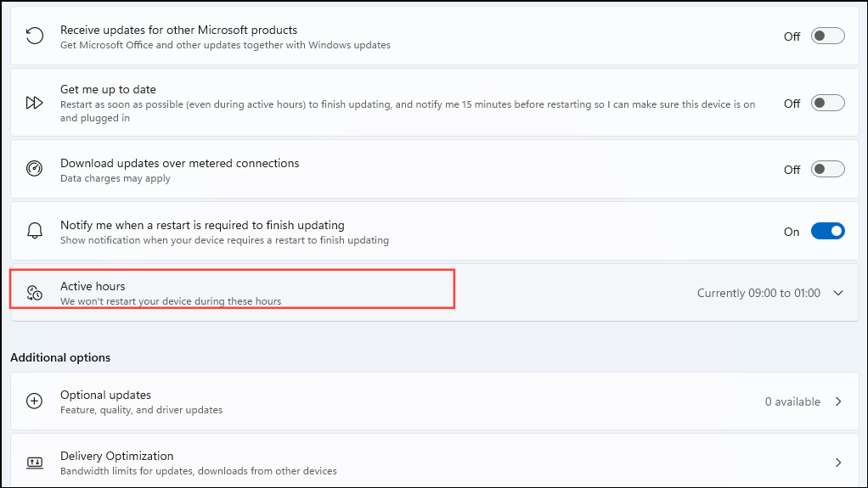Viewport: 868px width, 488px height.
Task: Click the '0 available' updates count
Action: [x=792, y=401]
